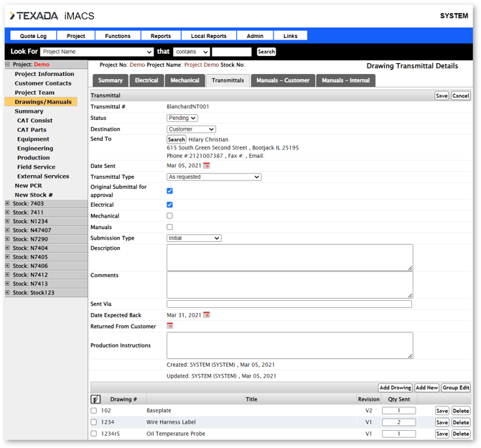Expand the Stock: Stock123 tree node
Viewport: 481px width, 448px height.
coord(8,293)
